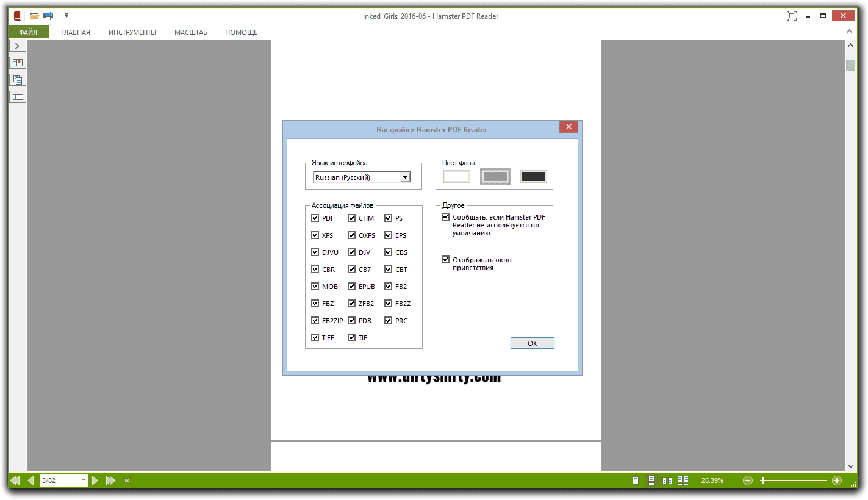Zoom in with the plus button
Screen dimensions: 868x500
tap(837, 480)
